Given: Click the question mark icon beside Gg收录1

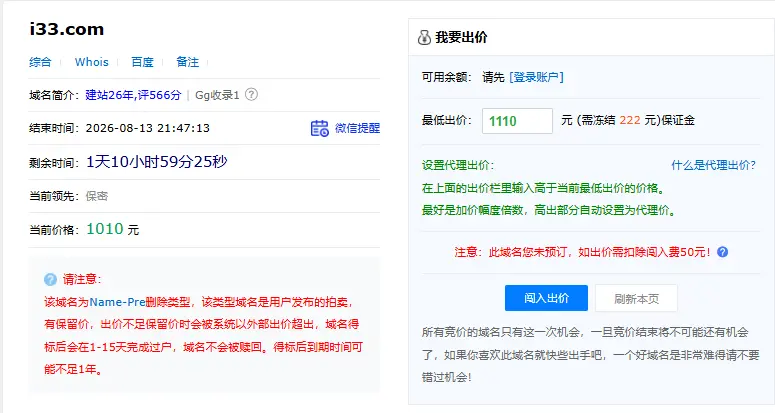Looking at the screenshot, I should (251, 94).
